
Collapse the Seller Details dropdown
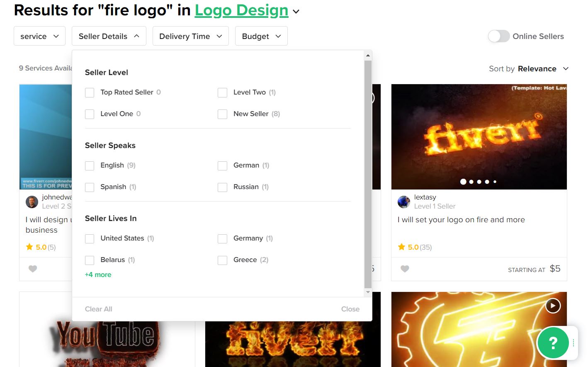point(109,36)
